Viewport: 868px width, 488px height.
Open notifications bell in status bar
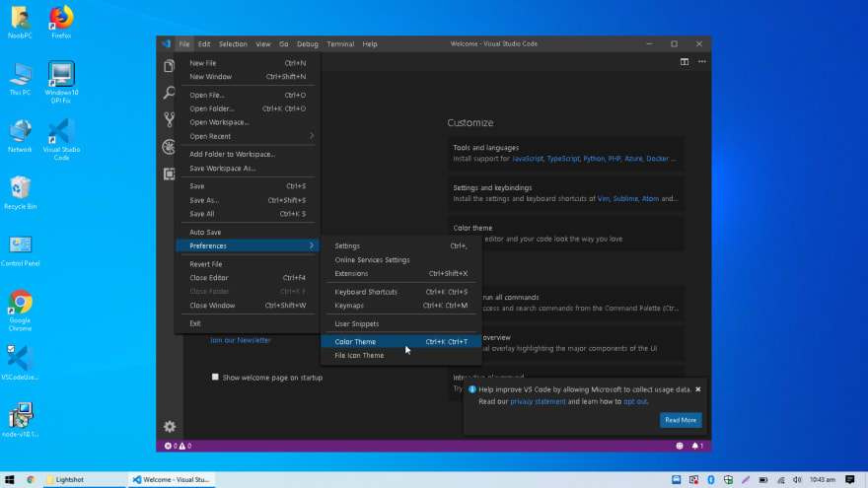click(x=697, y=446)
